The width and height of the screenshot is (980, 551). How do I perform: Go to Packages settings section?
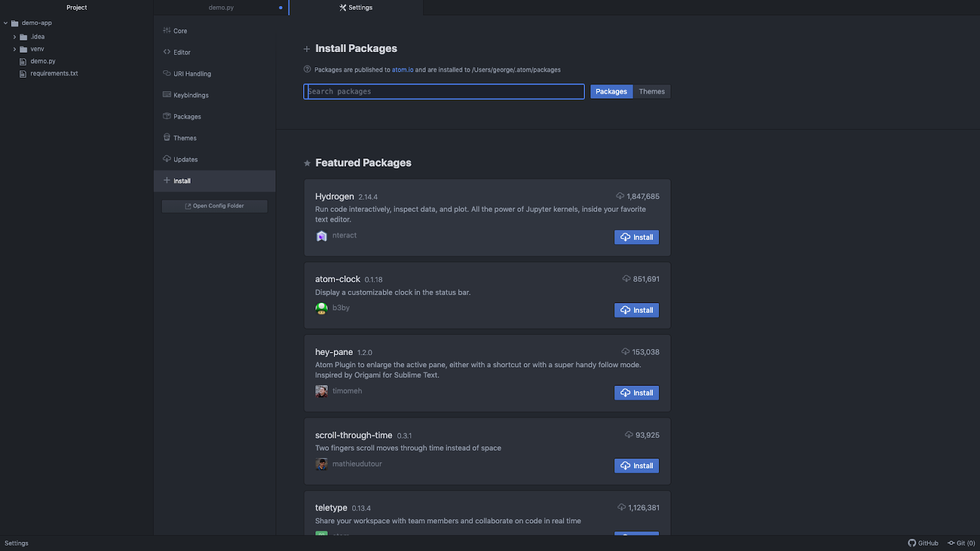(x=214, y=116)
